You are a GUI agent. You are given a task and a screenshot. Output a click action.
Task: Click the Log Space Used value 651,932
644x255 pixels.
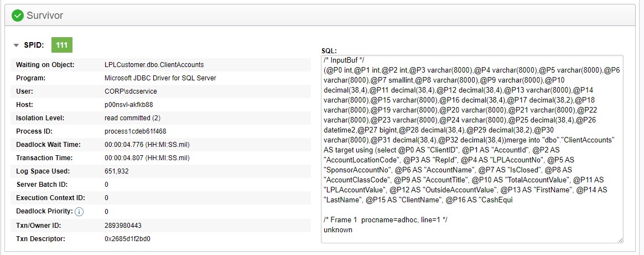[117, 171]
